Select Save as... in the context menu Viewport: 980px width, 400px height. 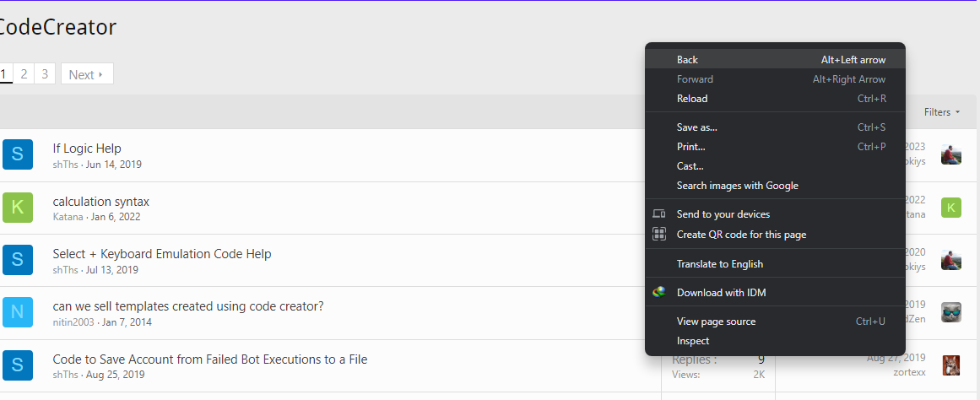tap(775, 127)
